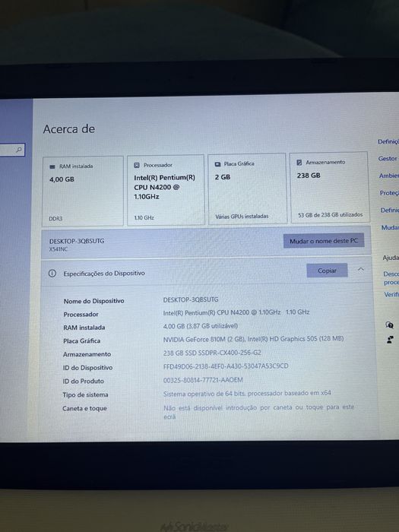Open the Placa Gráfica card

pos(247,188)
